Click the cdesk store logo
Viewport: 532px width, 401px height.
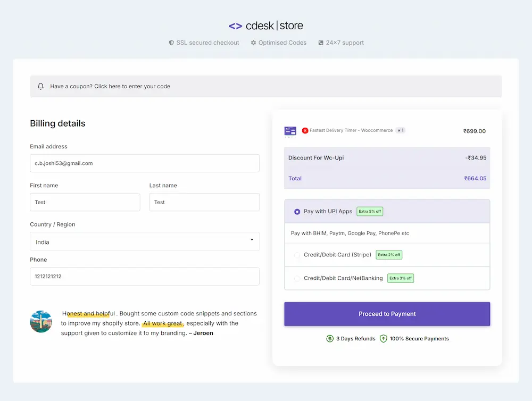pyautogui.click(x=265, y=26)
